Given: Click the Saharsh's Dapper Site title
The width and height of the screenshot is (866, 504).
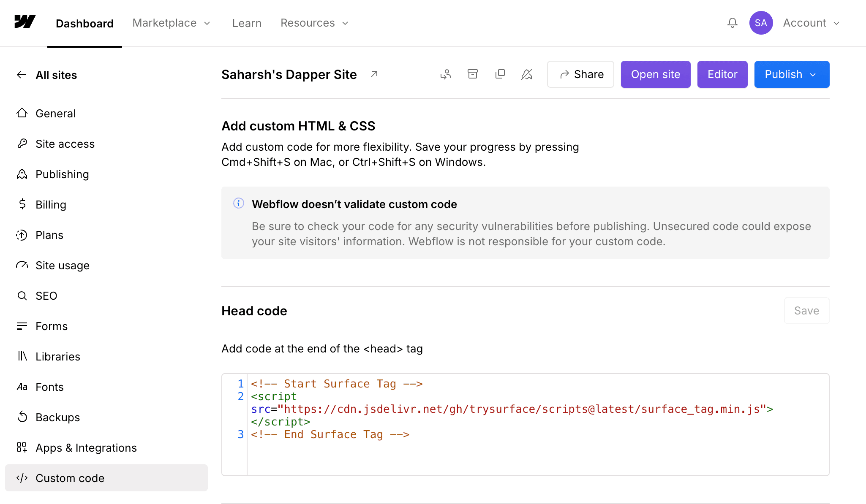Looking at the screenshot, I should click(289, 74).
